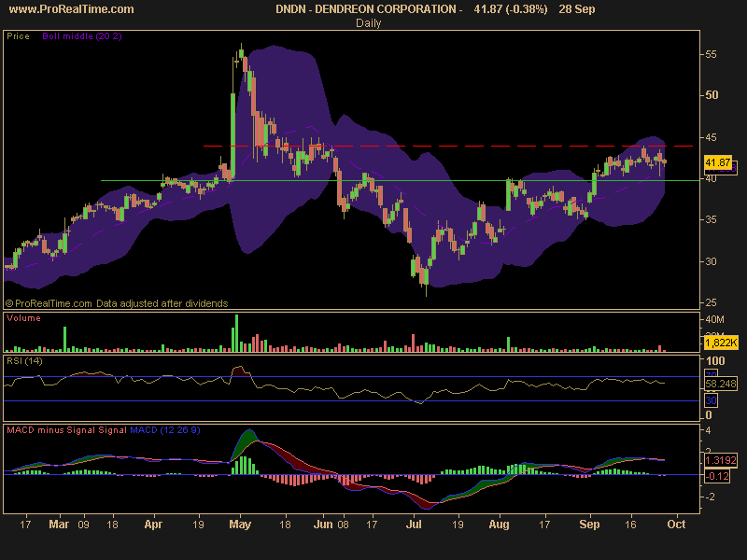Click the 30 price axis label

click(711, 262)
